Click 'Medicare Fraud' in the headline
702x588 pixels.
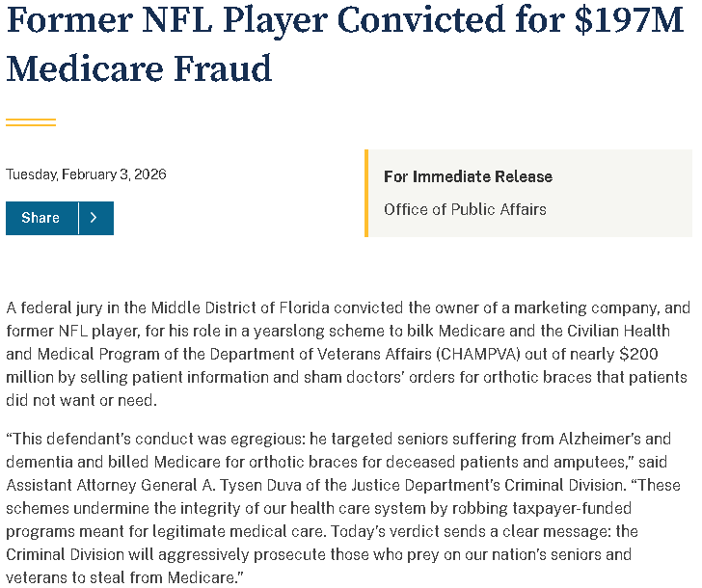tap(139, 68)
